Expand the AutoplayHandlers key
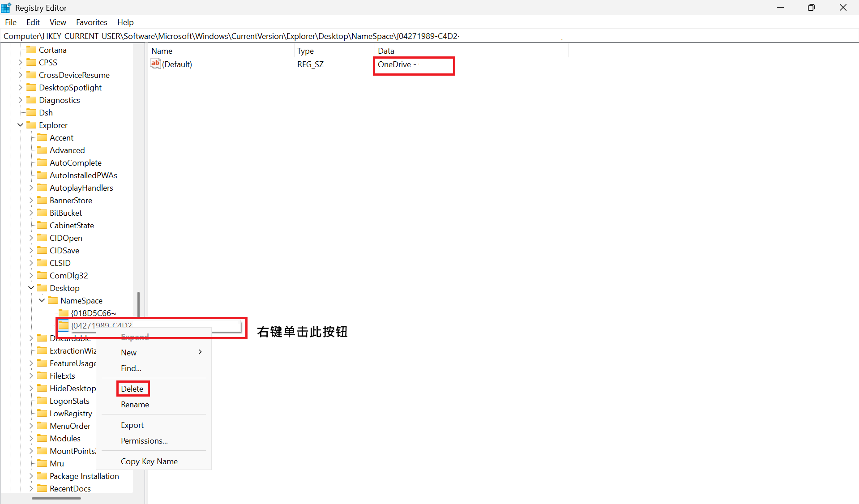The width and height of the screenshot is (859, 504). coord(31,188)
